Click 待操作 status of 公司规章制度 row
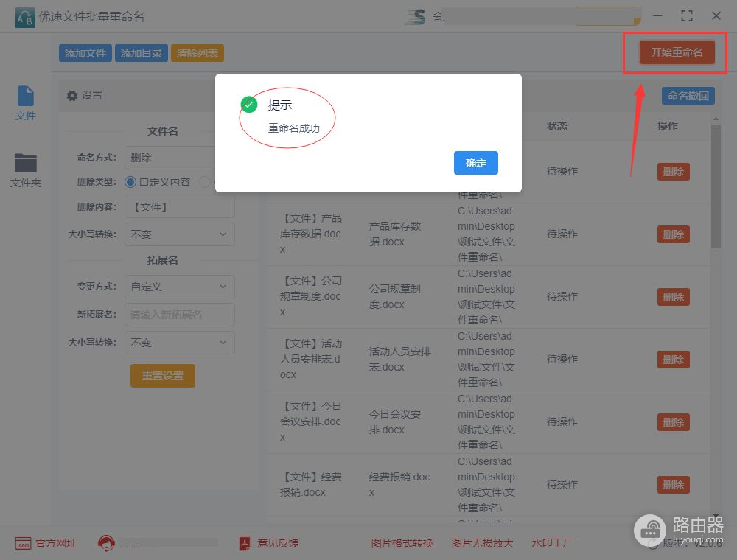The height and width of the screenshot is (560, 737). tap(562, 296)
